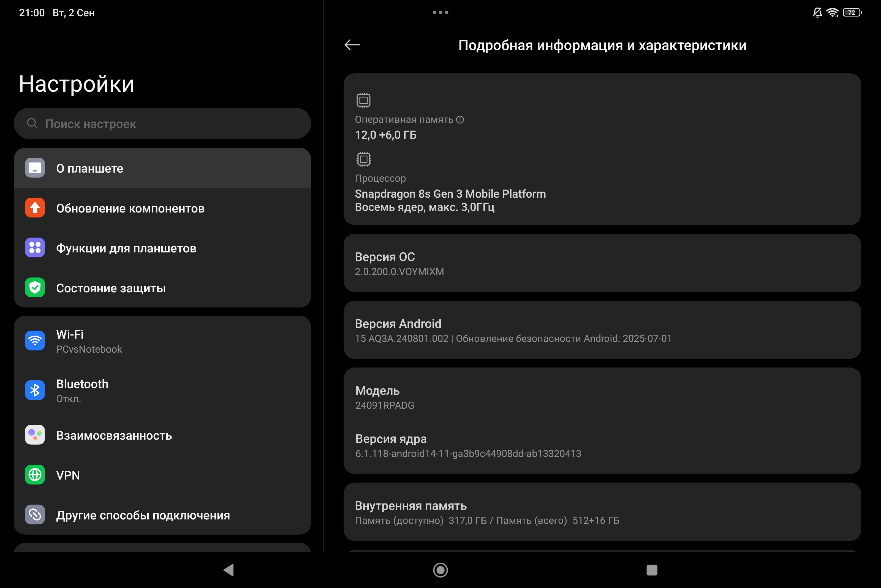This screenshot has width=881, height=588.
Task: Tap the blue Bluetooth icon
Action: pos(35,390)
